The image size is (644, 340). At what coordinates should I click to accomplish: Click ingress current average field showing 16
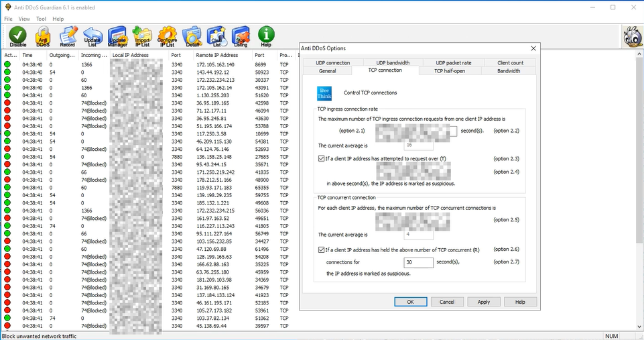(419, 145)
